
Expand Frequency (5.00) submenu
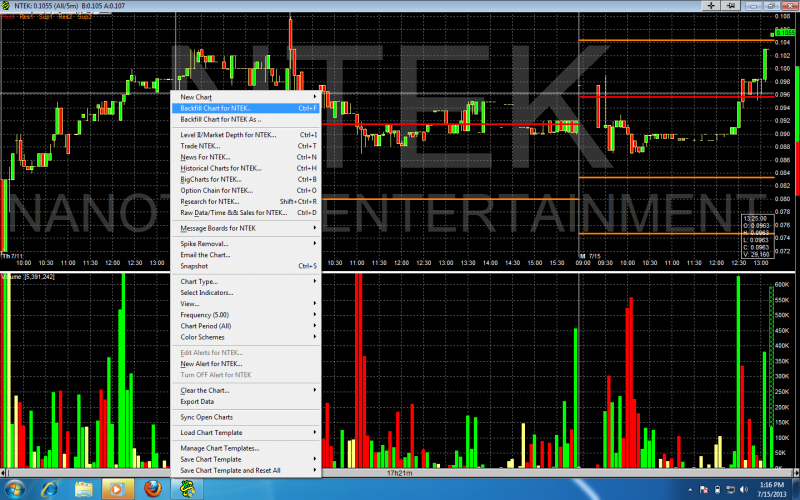tap(246, 315)
